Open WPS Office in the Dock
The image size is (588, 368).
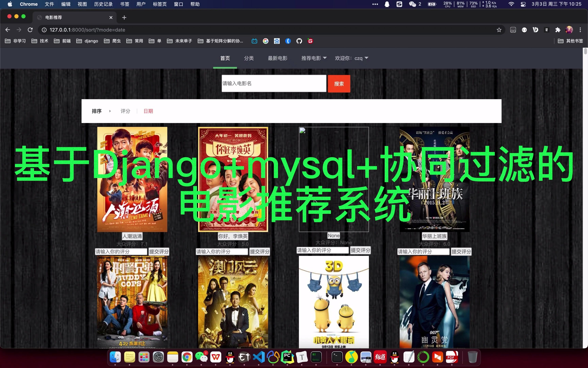pos(216,357)
